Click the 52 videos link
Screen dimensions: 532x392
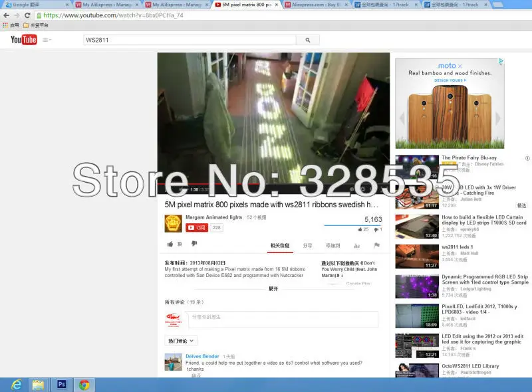click(x=257, y=217)
